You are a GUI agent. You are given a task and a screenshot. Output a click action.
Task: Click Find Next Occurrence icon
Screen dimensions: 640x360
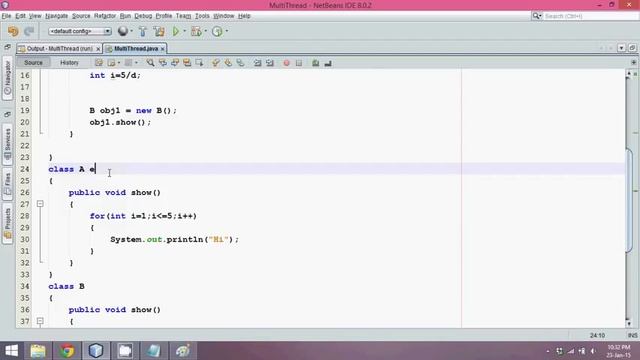(x=175, y=63)
